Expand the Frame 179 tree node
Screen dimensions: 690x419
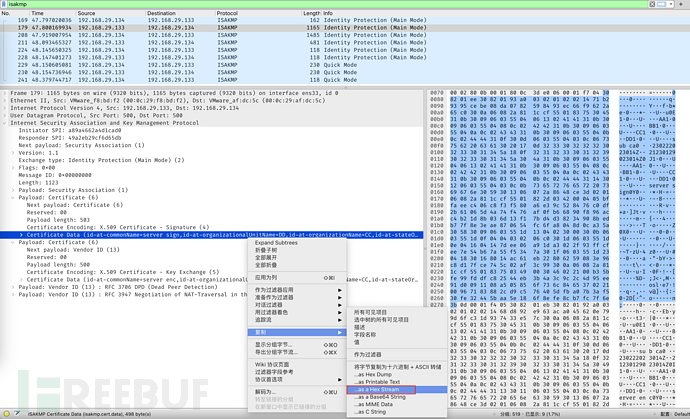click(x=5, y=93)
